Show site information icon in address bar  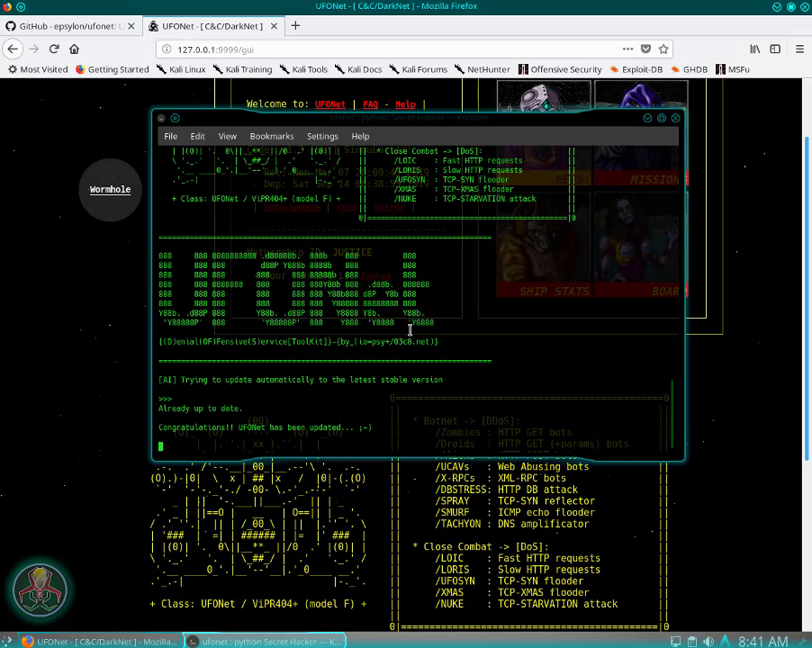tap(167, 49)
